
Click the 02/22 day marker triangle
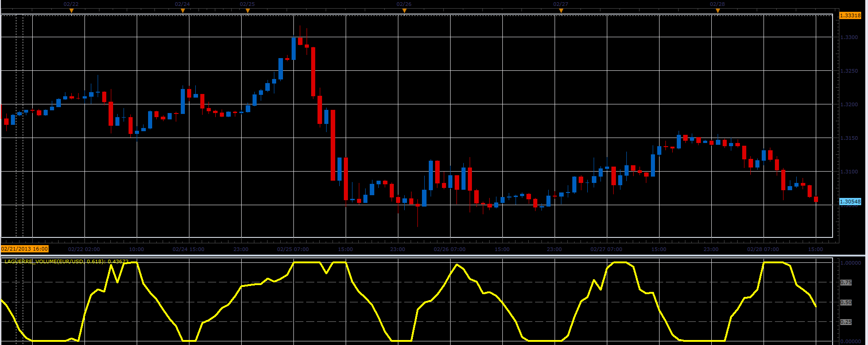(x=71, y=11)
